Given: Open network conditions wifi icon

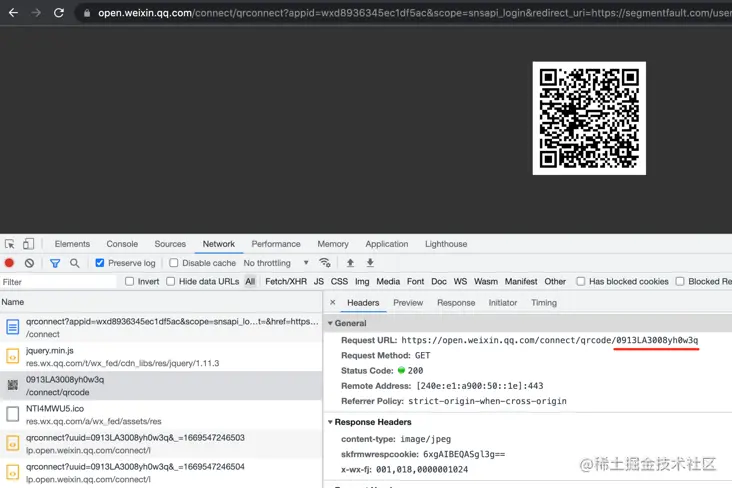Looking at the screenshot, I should pos(325,263).
